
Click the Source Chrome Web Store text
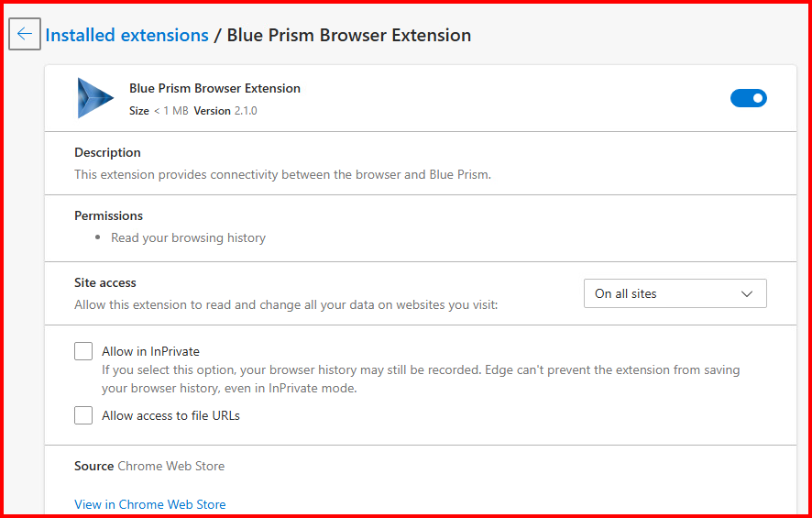(x=149, y=466)
